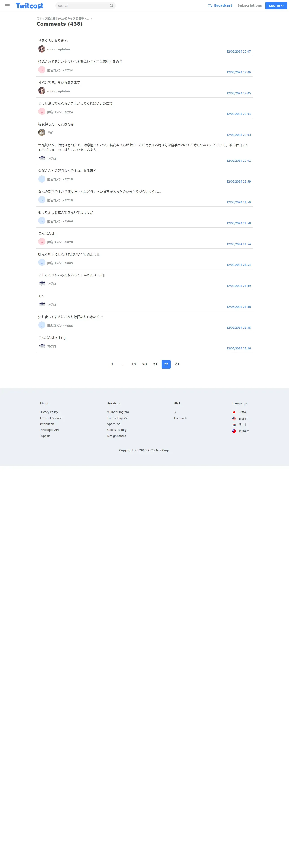
Task: Open 三毛 user avatar
Action: click(42, 132)
